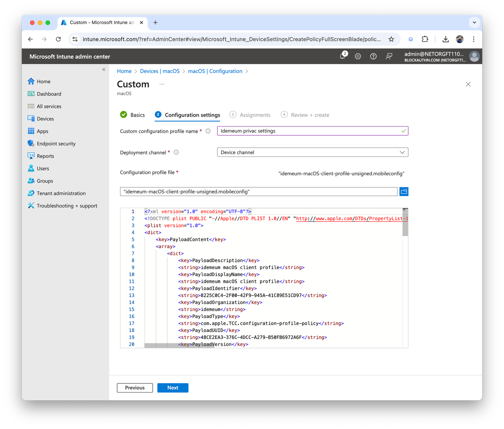This screenshot has width=504, height=429.
Task: Bookmark this page with star icon
Action: click(391, 39)
